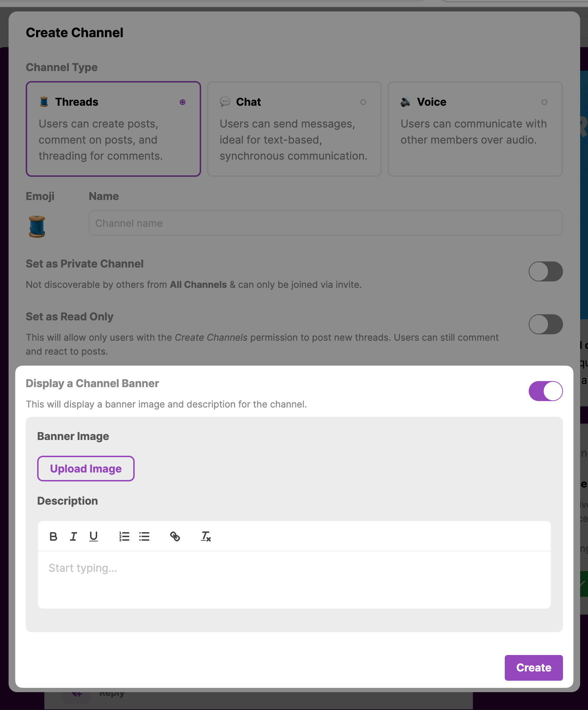Click into the Start typing description area
This screenshot has width=588, height=710.
tap(294, 579)
